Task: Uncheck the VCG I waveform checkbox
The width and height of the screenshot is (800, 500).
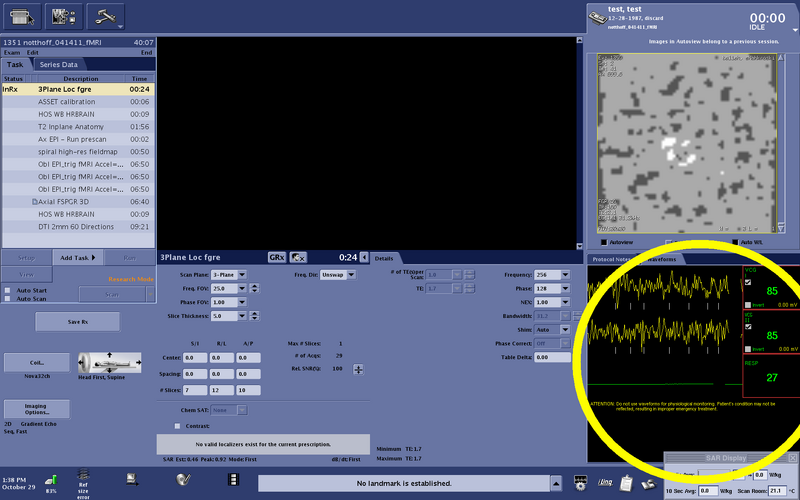Action: coord(748,282)
